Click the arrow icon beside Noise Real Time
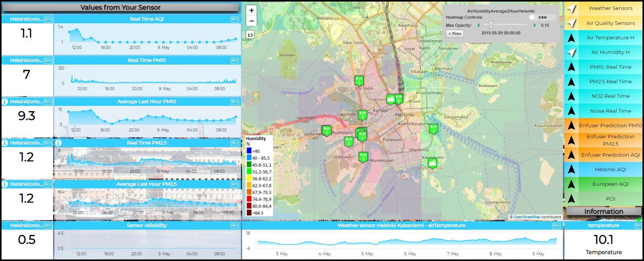644x261 pixels. tap(571, 111)
